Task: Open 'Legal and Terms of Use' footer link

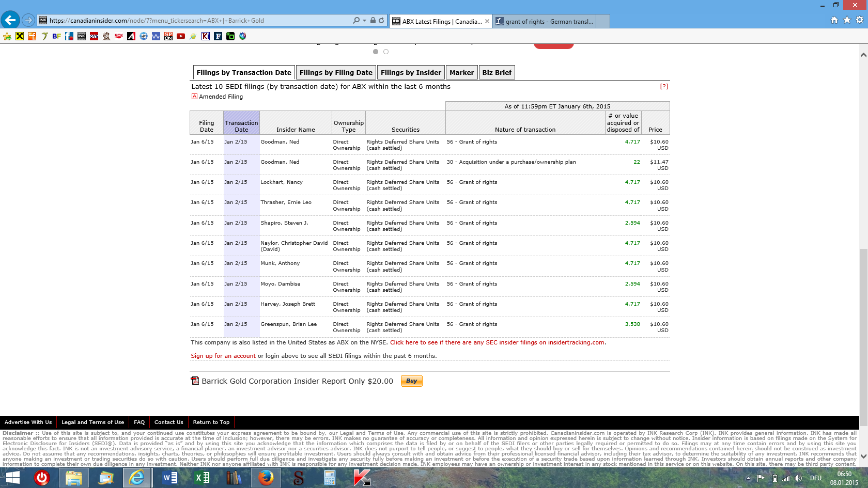Action: (x=93, y=422)
